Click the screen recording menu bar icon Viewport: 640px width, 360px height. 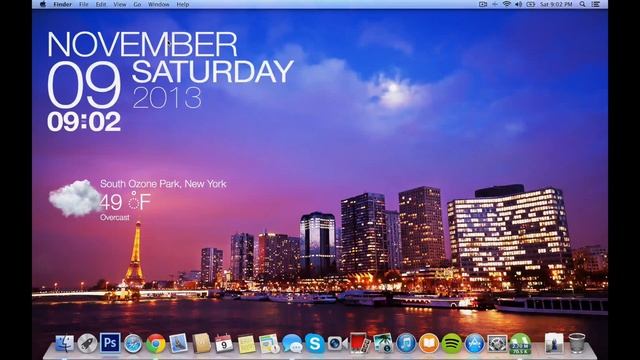point(482,4)
